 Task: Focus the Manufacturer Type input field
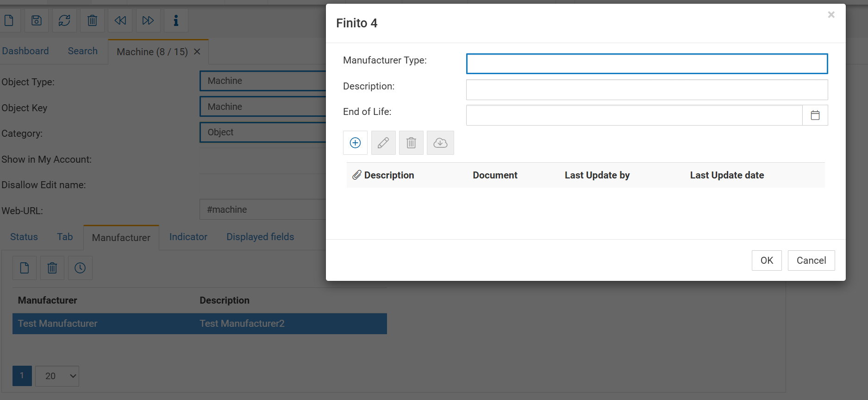click(646, 64)
